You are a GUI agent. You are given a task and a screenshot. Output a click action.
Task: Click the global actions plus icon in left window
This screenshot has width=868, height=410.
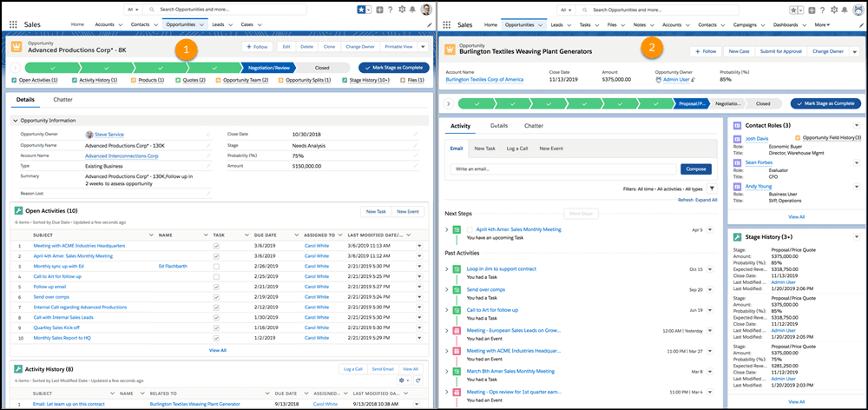[x=379, y=9]
